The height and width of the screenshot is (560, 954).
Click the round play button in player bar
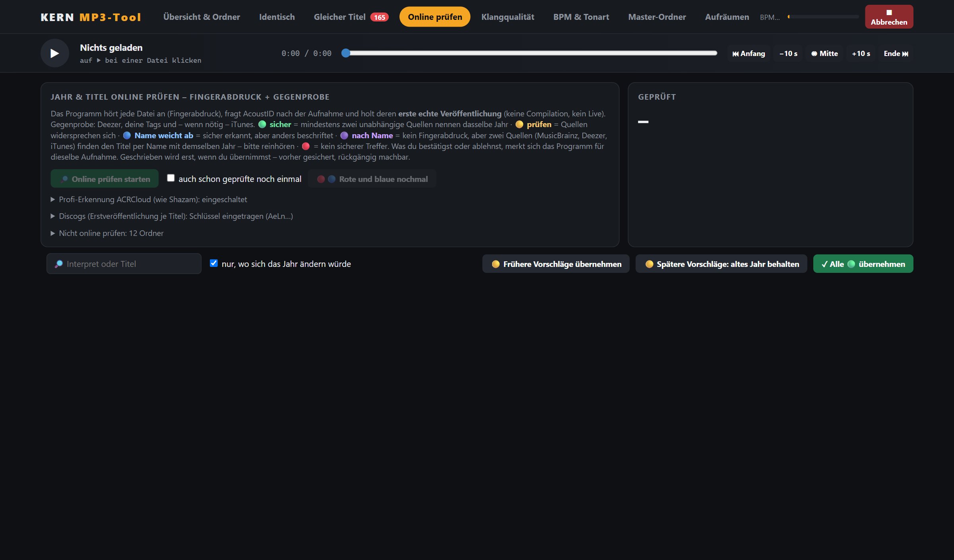[x=55, y=53]
